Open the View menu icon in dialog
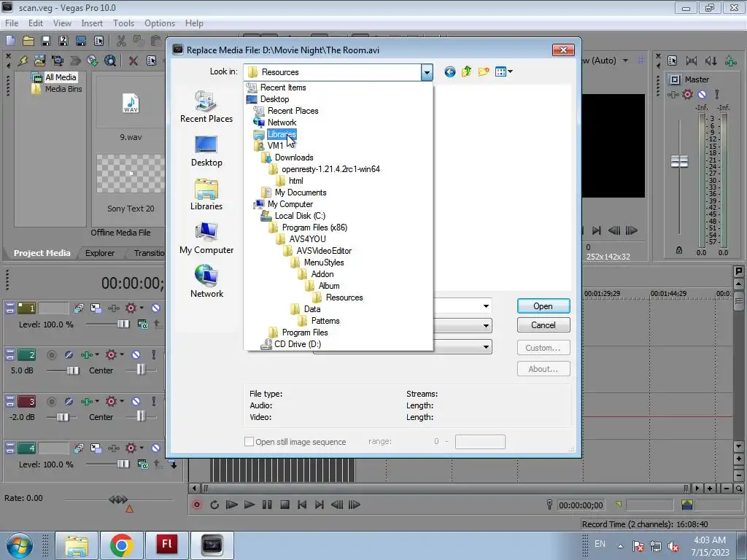 tap(503, 72)
